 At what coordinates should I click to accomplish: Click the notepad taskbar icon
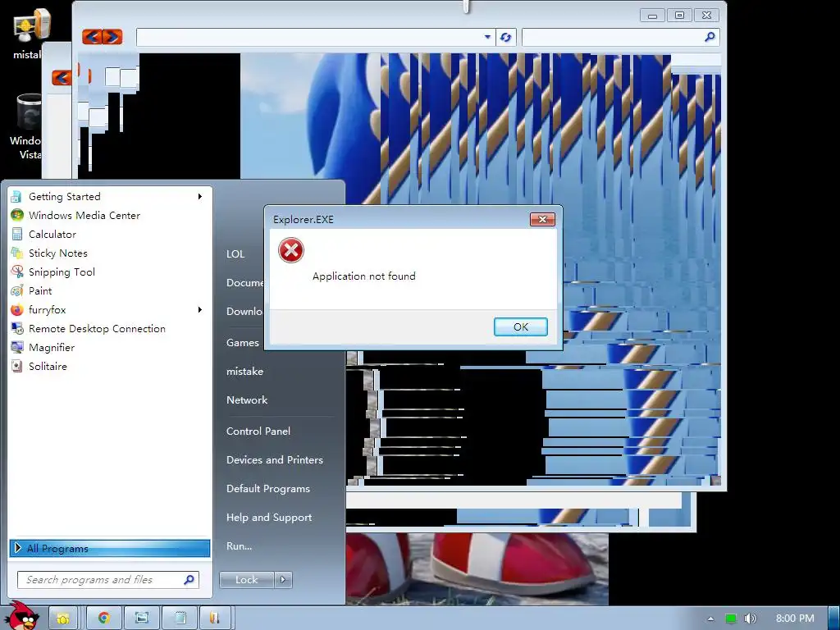180,619
